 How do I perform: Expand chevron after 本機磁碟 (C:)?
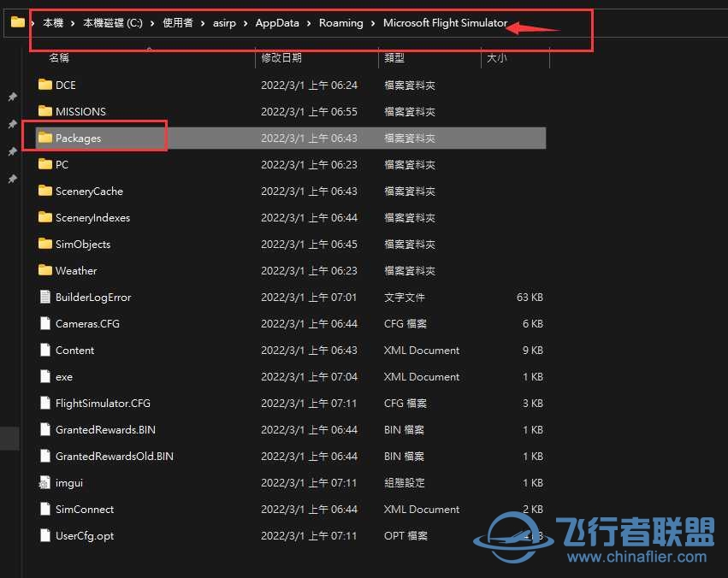[152, 23]
